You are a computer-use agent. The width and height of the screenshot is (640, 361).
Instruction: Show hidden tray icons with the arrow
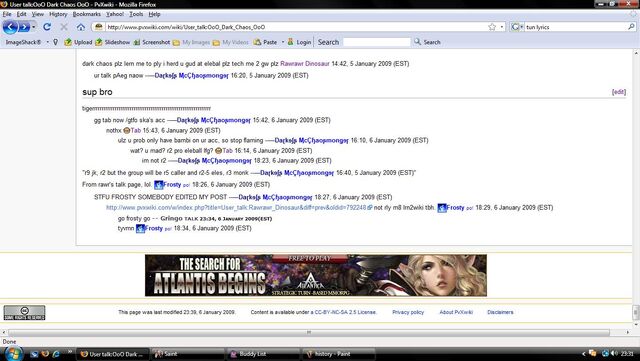(x=583, y=354)
